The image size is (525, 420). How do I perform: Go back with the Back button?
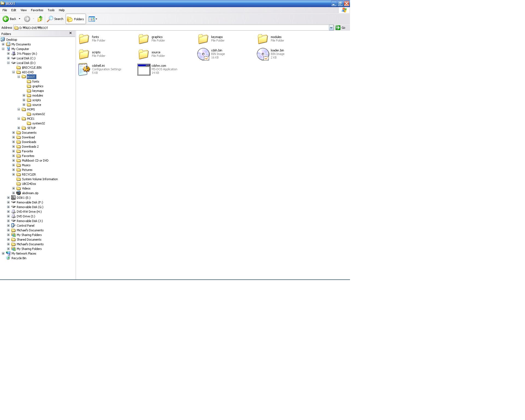tap(9, 19)
